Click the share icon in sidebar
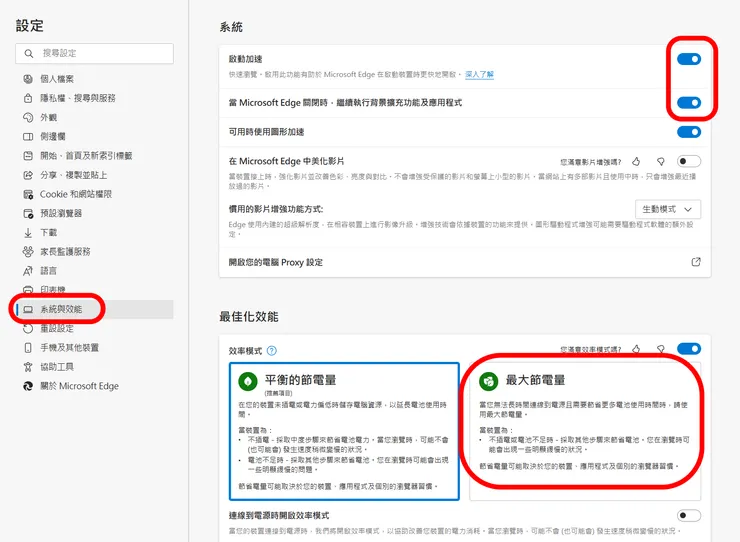 [x=28, y=175]
